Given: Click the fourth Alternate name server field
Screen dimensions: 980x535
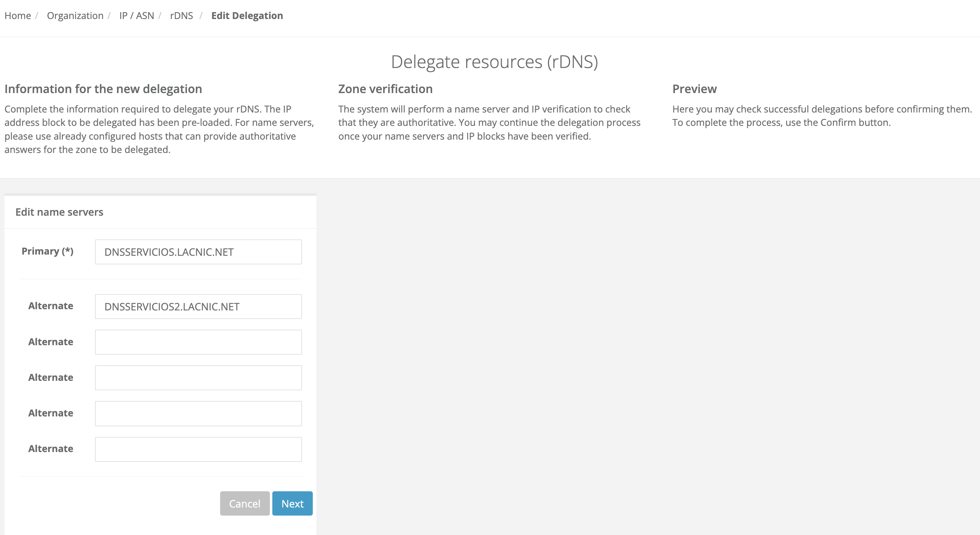Looking at the screenshot, I should click(198, 413).
